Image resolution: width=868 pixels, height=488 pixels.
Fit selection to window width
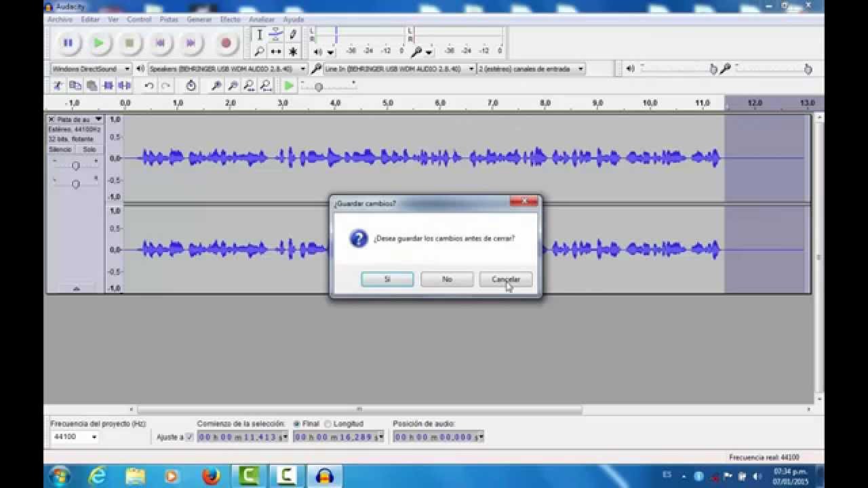(249, 85)
